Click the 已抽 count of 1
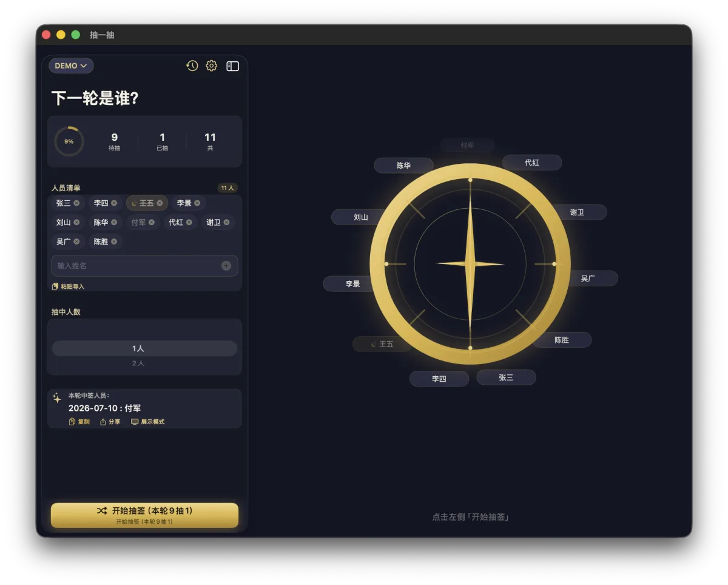Image resolution: width=728 pixels, height=585 pixels. pyautogui.click(x=162, y=141)
